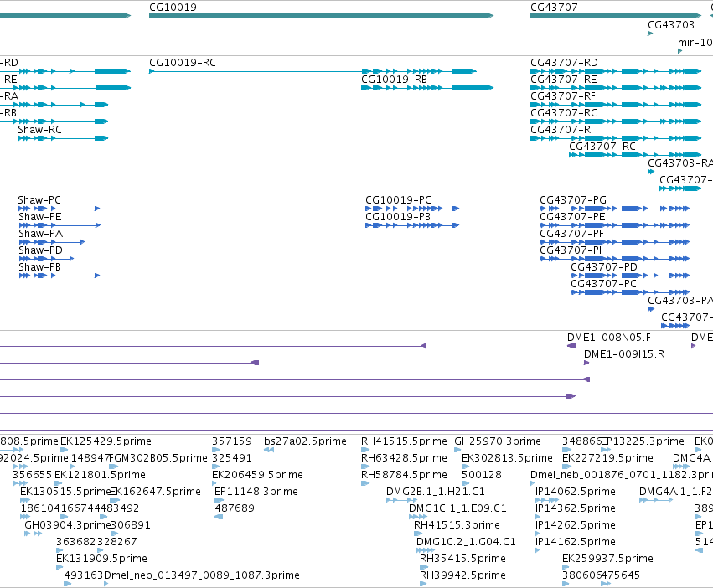This screenshot has width=713, height=588.
Task: Click EST label RH58784.5prime
Action: coord(404,475)
